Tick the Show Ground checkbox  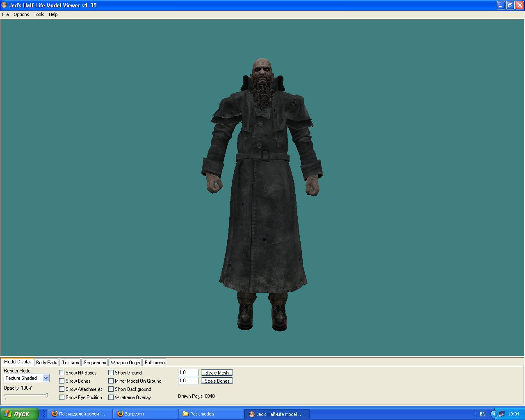click(x=111, y=373)
